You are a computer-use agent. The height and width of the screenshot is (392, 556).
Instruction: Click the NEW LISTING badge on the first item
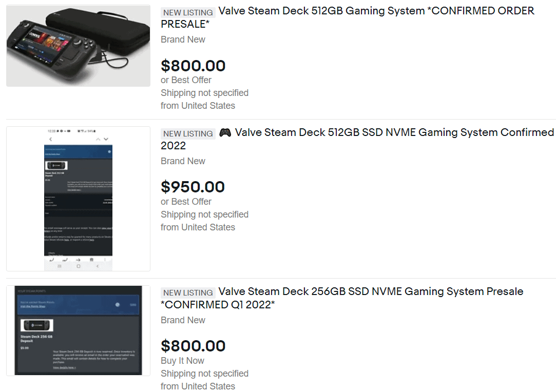[x=188, y=12]
